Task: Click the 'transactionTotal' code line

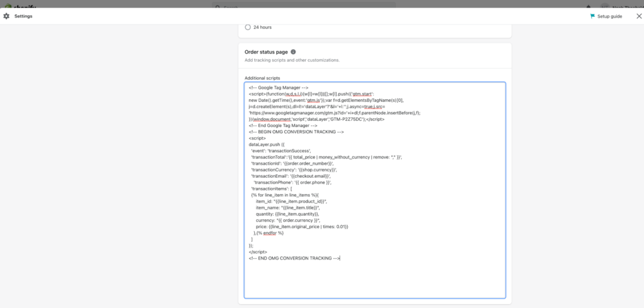Action: pyautogui.click(x=326, y=157)
